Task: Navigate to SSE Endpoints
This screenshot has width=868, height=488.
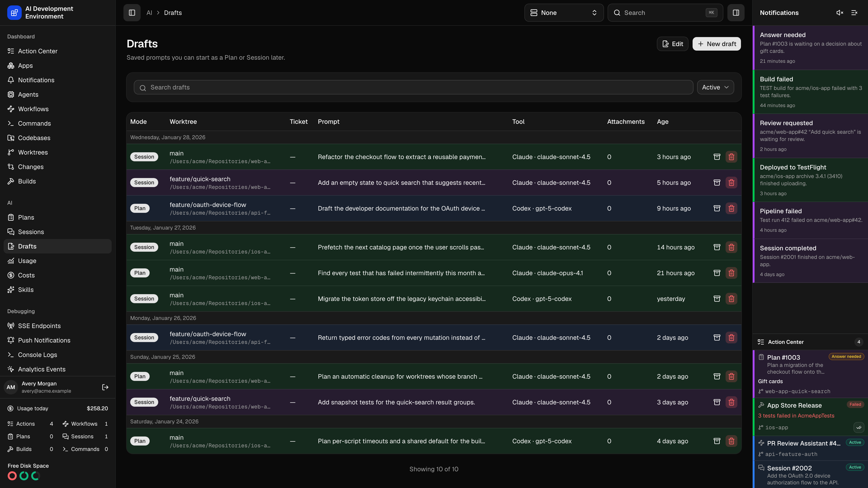Action: (x=58, y=326)
